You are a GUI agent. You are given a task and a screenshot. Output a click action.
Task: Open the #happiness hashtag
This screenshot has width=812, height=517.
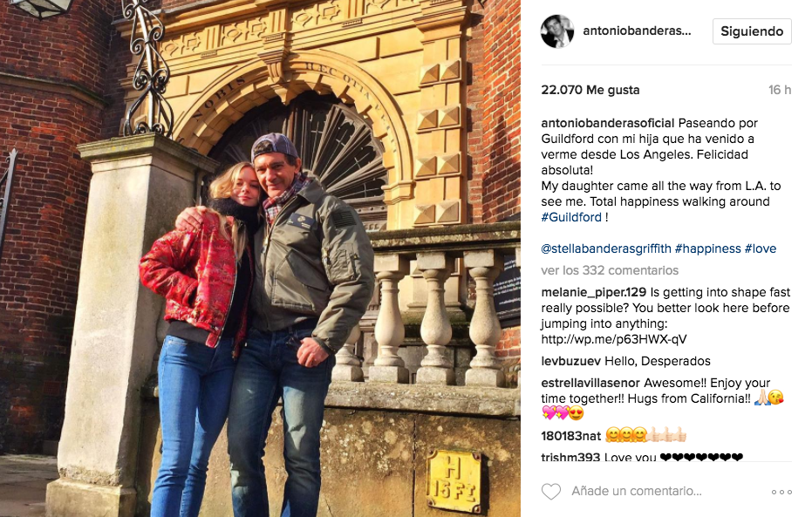(x=707, y=249)
